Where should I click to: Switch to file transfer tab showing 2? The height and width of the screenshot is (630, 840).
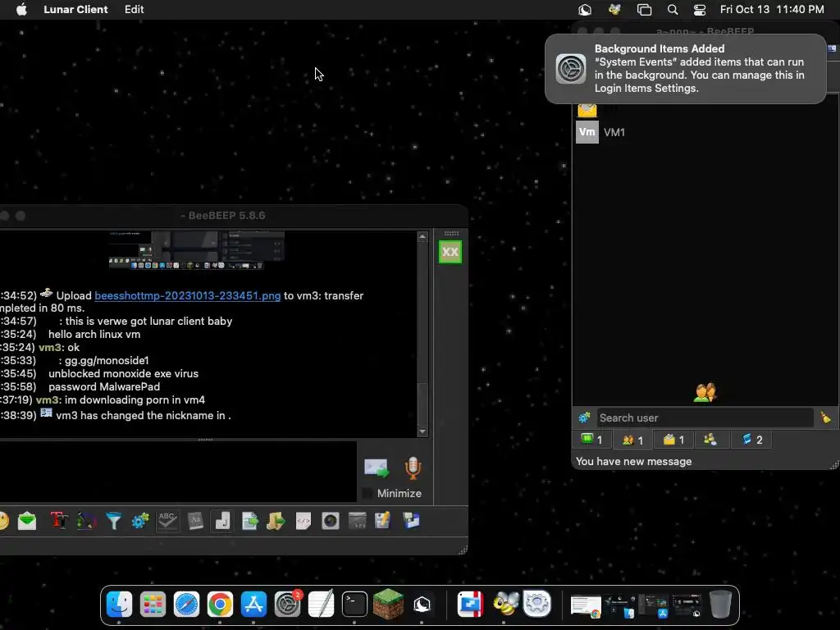(x=751, y=440)
